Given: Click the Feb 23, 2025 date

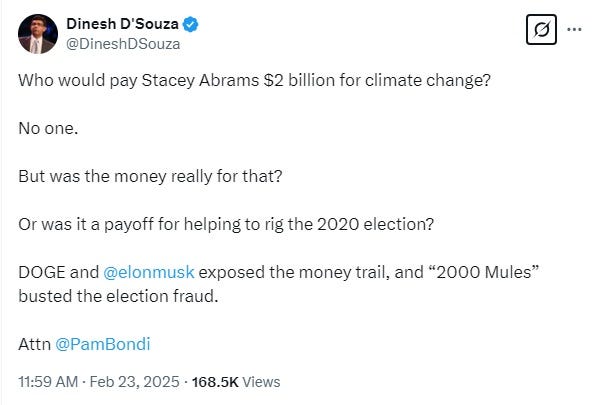Looking at the screenshot, I should [121, 381].
